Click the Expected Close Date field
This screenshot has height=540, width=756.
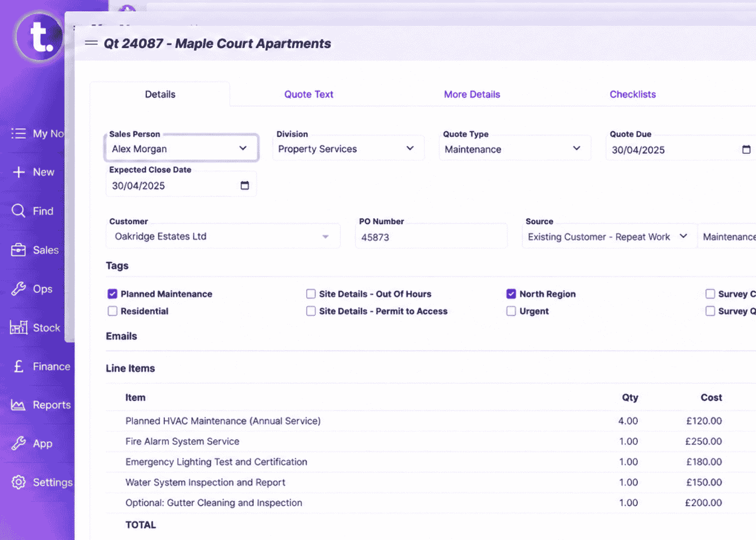(181, 185)
